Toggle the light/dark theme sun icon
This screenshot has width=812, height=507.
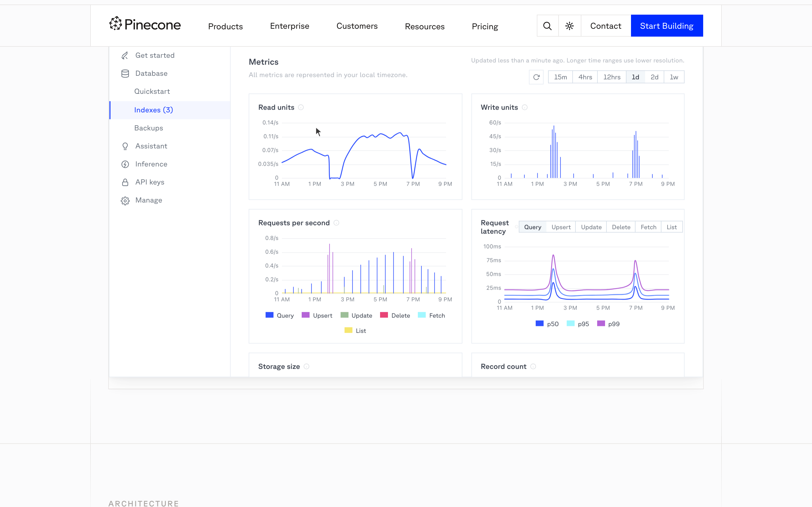570,26
